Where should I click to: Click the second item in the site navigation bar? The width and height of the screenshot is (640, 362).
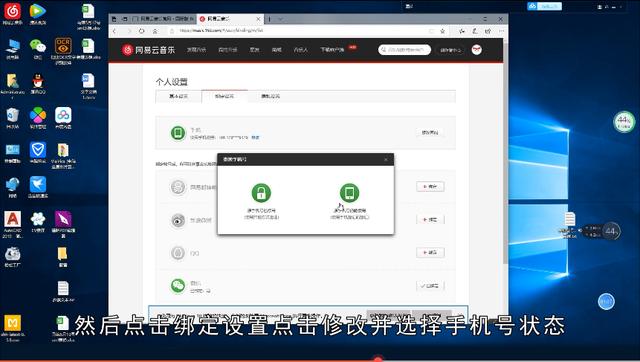point(227,50)
